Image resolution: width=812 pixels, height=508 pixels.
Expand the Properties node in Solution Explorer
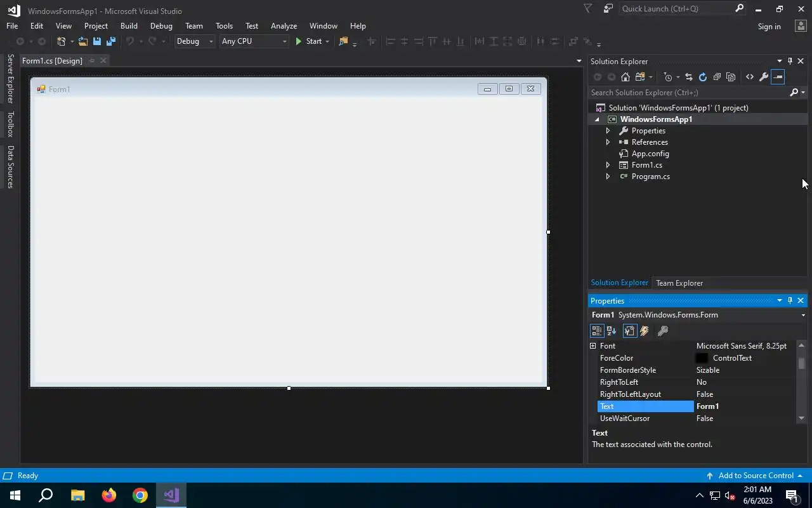tap(608, 131)
